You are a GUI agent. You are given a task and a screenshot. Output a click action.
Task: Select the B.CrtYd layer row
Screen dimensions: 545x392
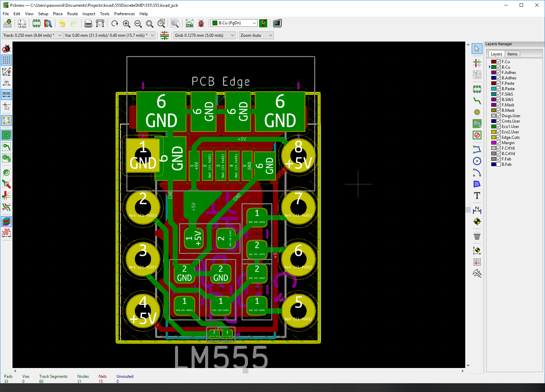pyautogui.click(x=508, y=154)
